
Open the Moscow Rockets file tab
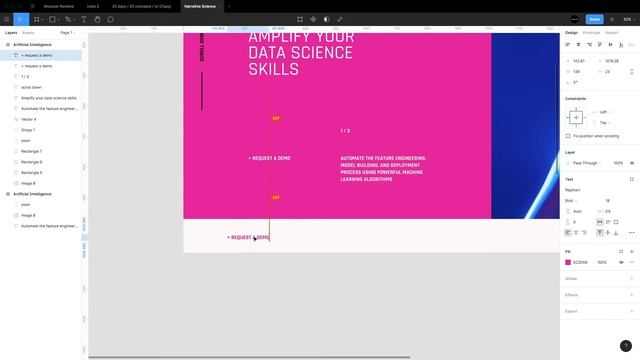(x=58, y=7)
